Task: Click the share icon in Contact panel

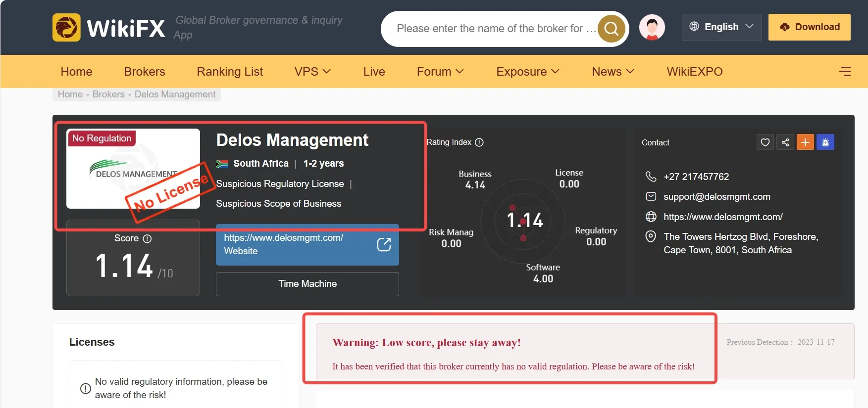Action: tap(785, 142)
